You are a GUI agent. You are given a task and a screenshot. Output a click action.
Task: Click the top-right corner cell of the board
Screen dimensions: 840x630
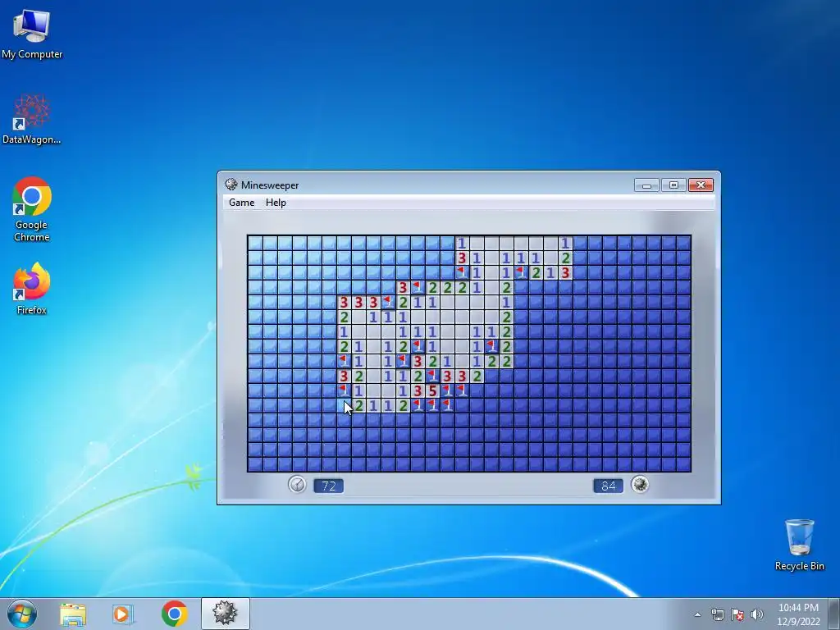(683, 243)
